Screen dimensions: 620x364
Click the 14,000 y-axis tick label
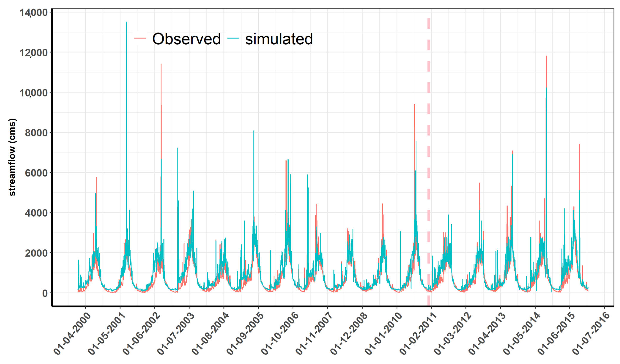34,12
